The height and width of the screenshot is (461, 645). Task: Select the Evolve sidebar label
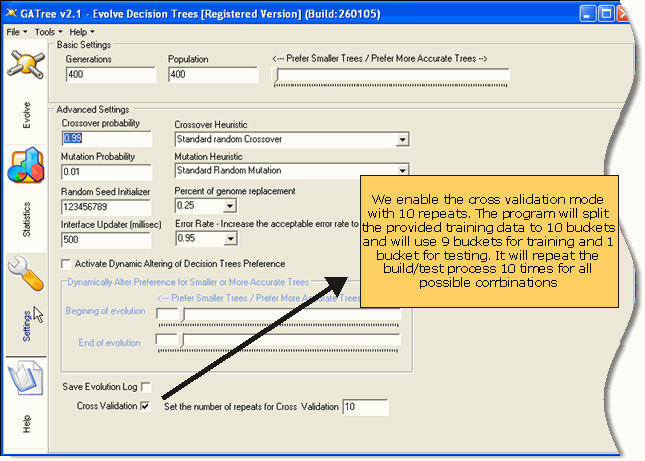(26, 115)
